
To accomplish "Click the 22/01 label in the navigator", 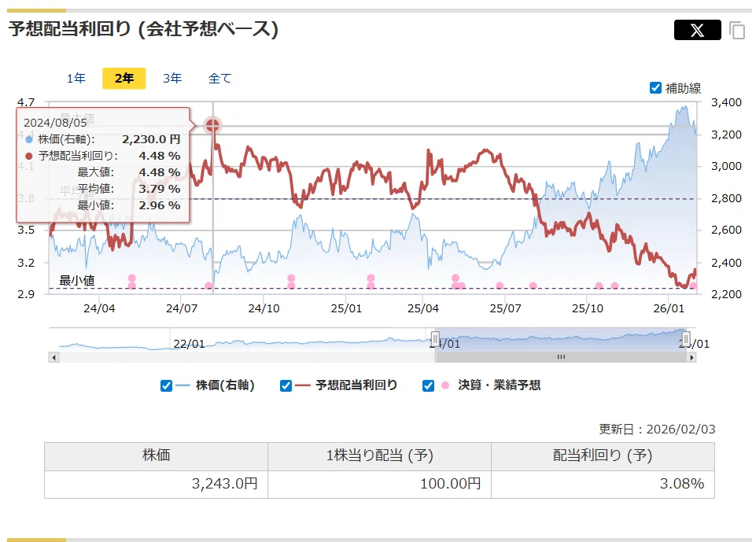I will (x=189, y=344).
